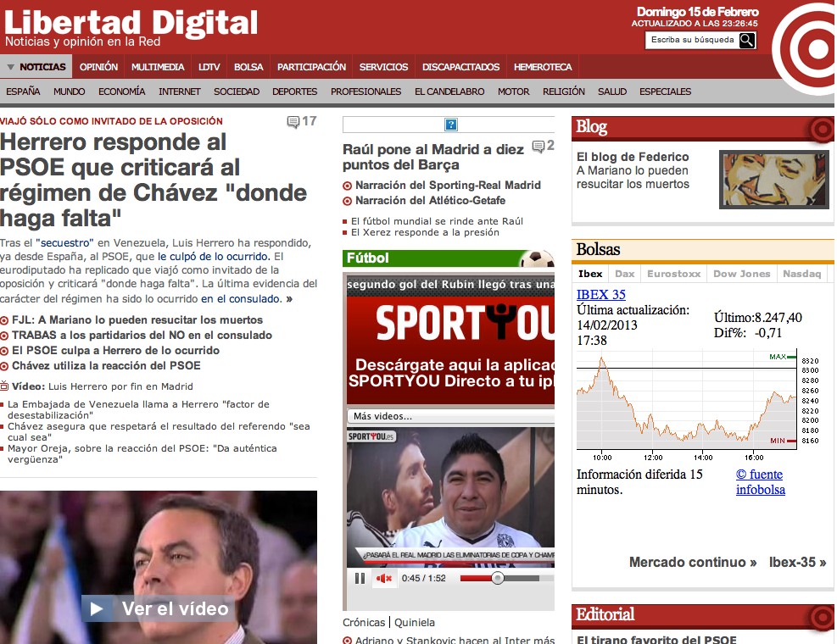Click the video progress slider handle
Screen dimensions: 837x644
pos(498,578)
